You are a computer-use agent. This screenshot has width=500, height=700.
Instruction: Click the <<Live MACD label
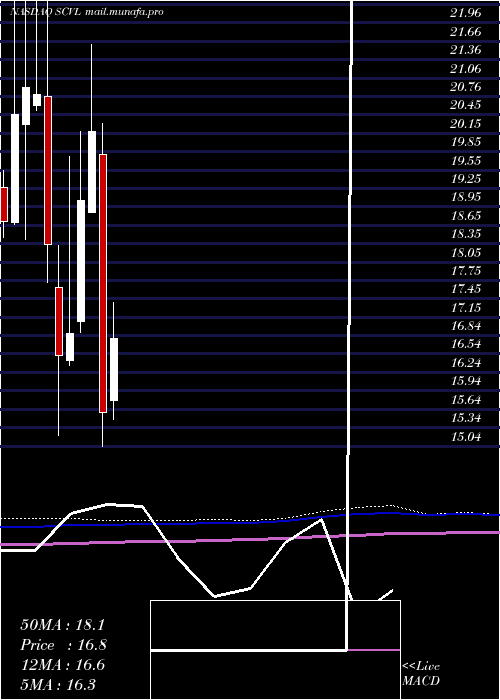point(421,674)
